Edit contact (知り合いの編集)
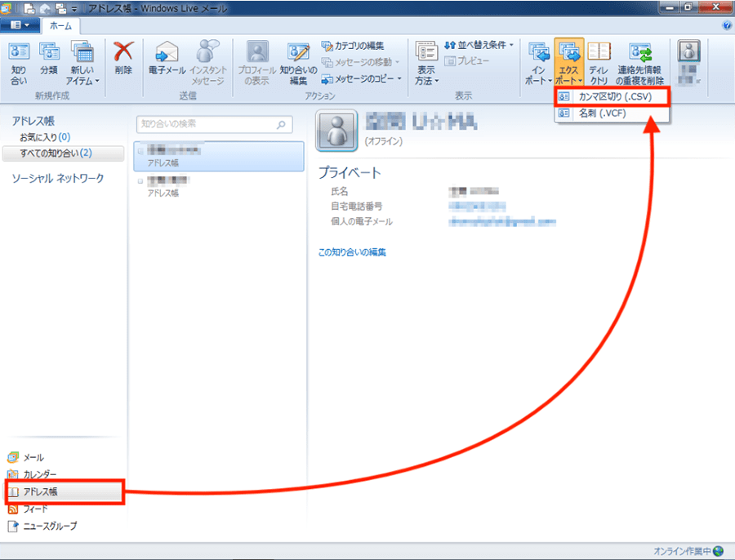The height and width of the screenshot is (560, 735). (298, 64)
